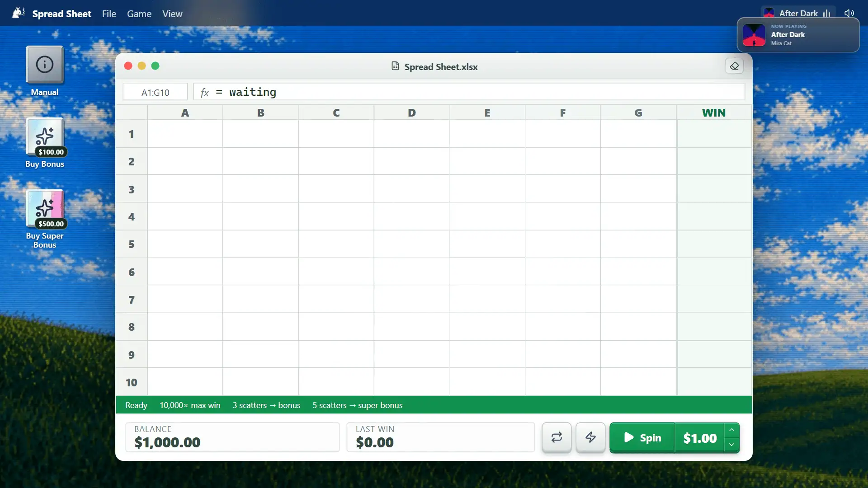
Task: Select column F header
Action: pyautogui.click(x=562, y=113)
